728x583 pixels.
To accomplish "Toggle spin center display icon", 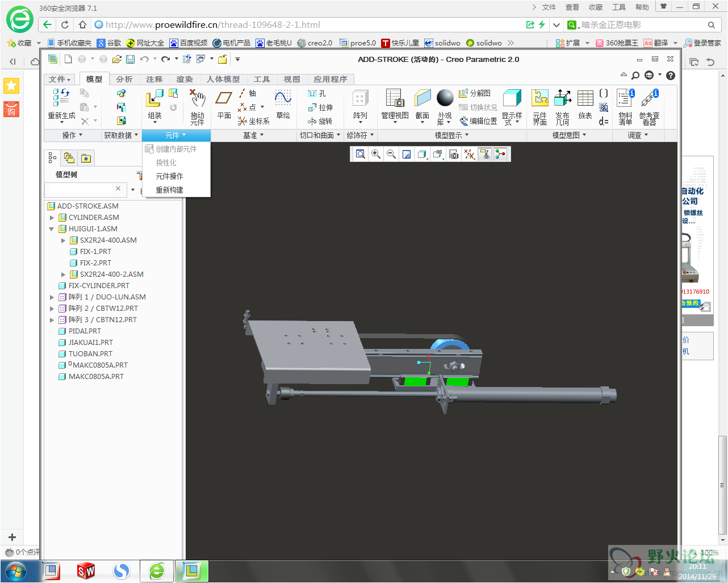I will pos(500,154).
